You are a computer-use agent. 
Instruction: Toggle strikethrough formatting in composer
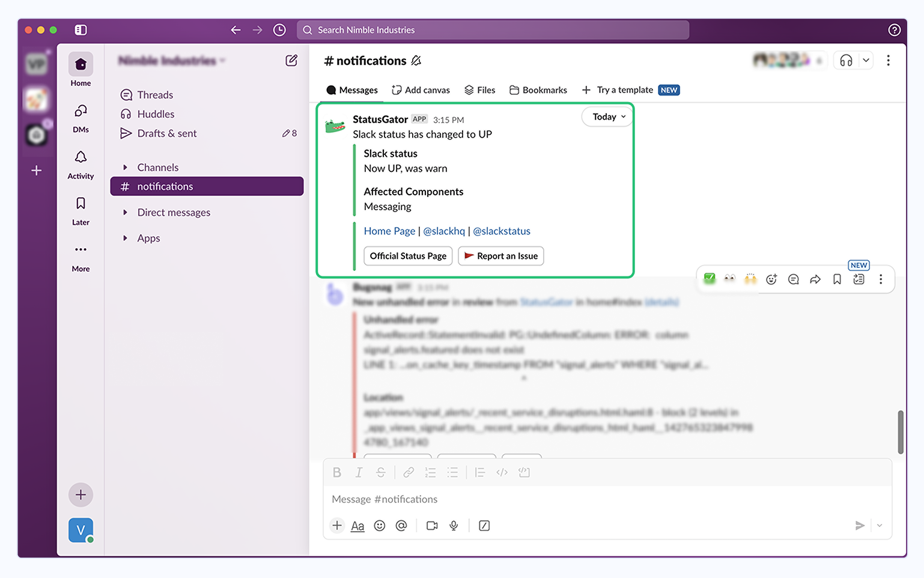[x=381, y=472]
